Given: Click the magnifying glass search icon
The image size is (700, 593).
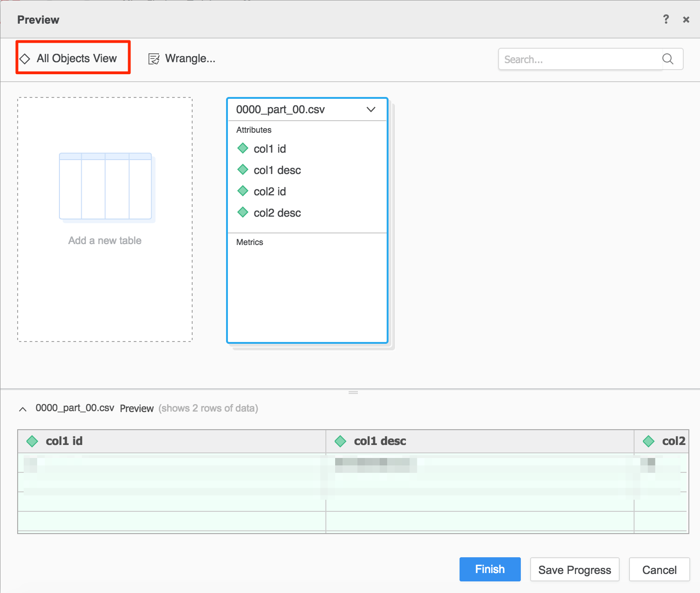Looking at the screenshot, I should point(668,59).
